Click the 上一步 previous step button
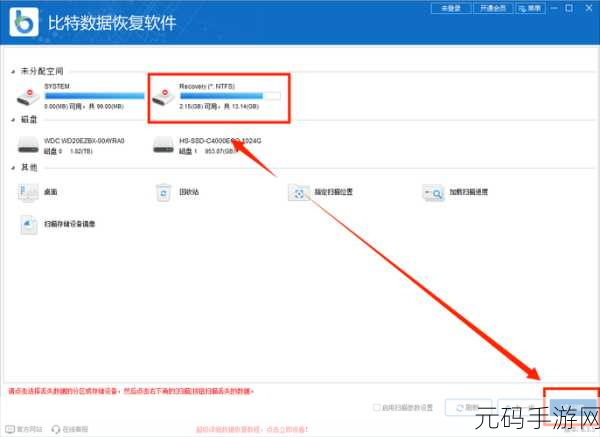 pos(520,408)
